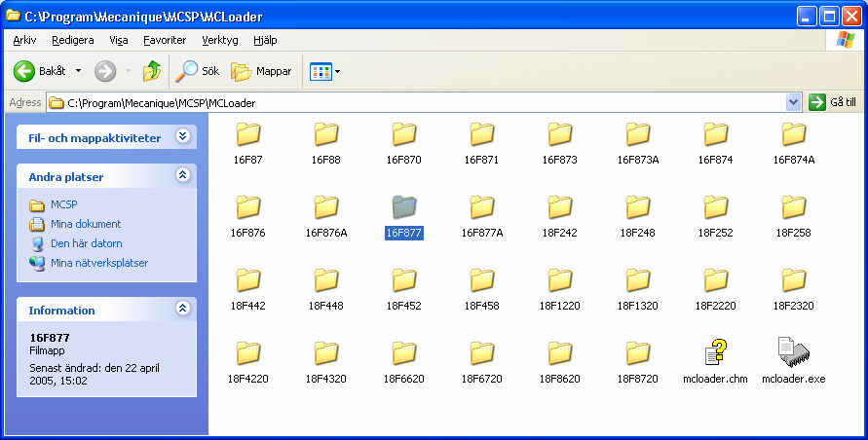Select the 16F874A folder icon
Image resolution: width=868 pixels, height=440 pixels.
(x=794, y=134)
